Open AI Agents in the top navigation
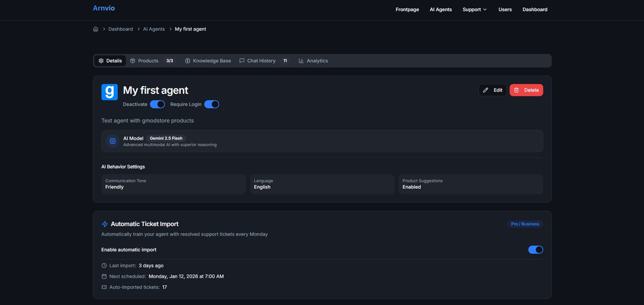Image resolution: width=644 pixels, height=305 pixels. (x=441, y=9)
